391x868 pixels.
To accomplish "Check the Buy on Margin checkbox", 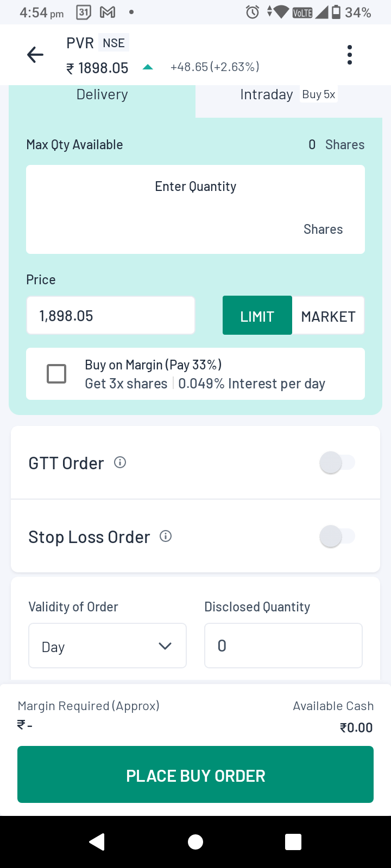I will click(56, 374).
